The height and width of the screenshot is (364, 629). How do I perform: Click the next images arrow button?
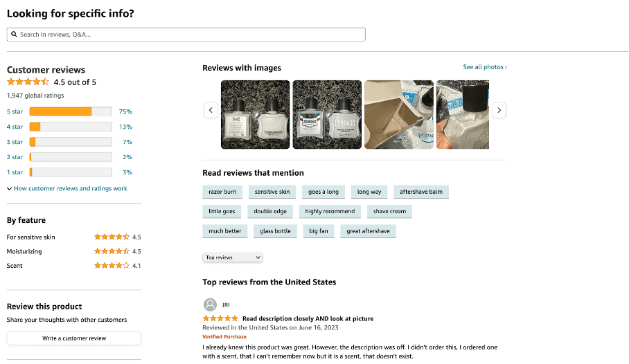(x=499, y=110)
